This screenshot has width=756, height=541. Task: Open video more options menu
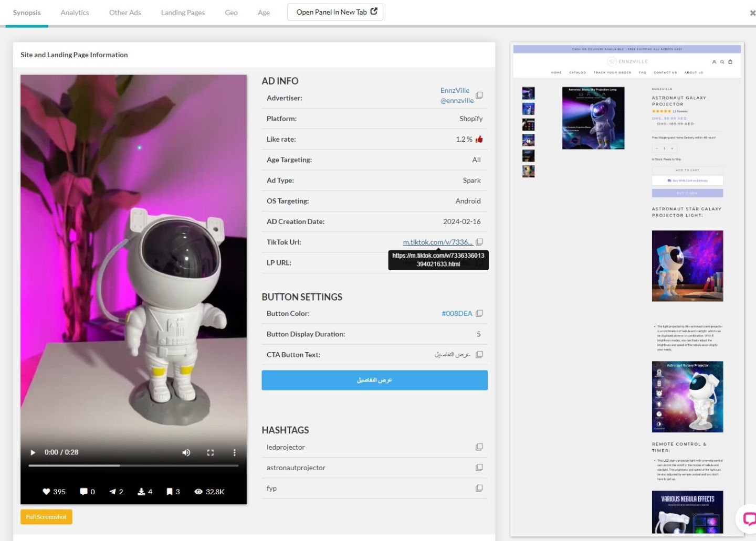234,452
